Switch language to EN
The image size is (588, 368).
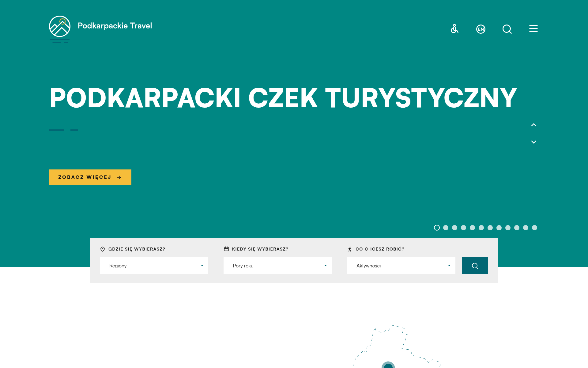[x=481, y=29]
